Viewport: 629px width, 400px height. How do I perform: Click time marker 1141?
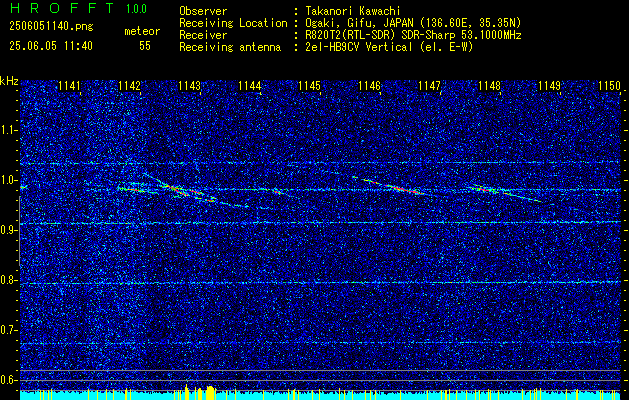point(69,86)
